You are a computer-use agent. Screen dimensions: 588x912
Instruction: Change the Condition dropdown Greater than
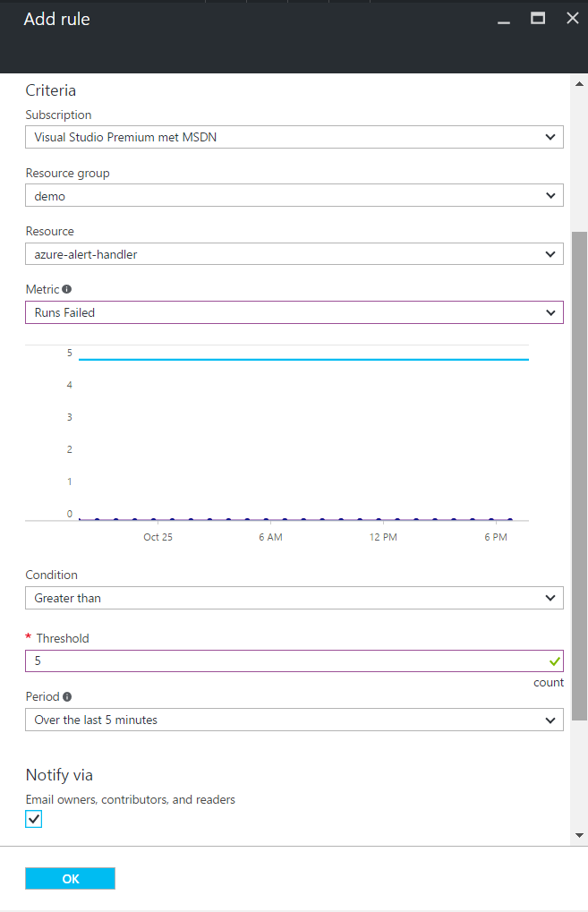[x=294, y=598]
